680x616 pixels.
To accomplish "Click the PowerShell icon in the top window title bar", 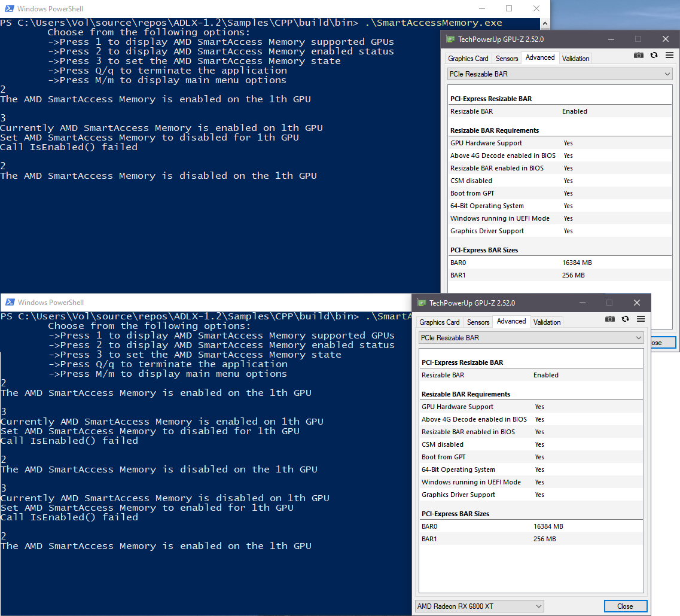I will (9, 8).
